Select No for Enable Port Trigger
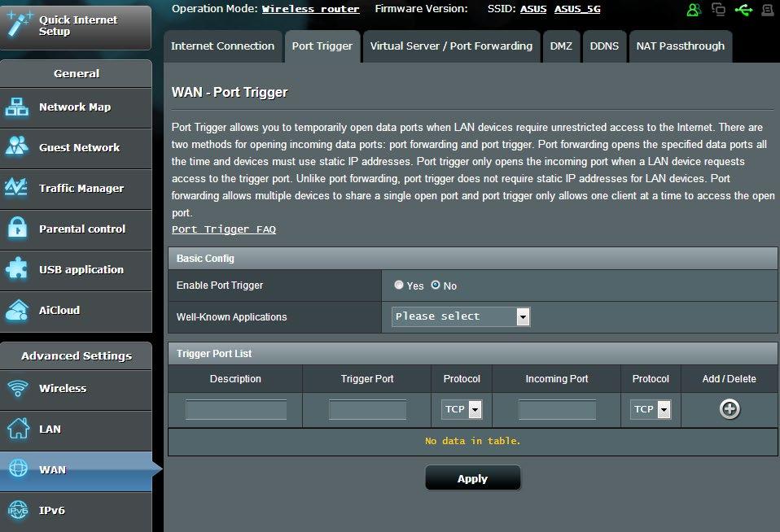The height and width of the screenshot is (532, 780). point(436,285)
